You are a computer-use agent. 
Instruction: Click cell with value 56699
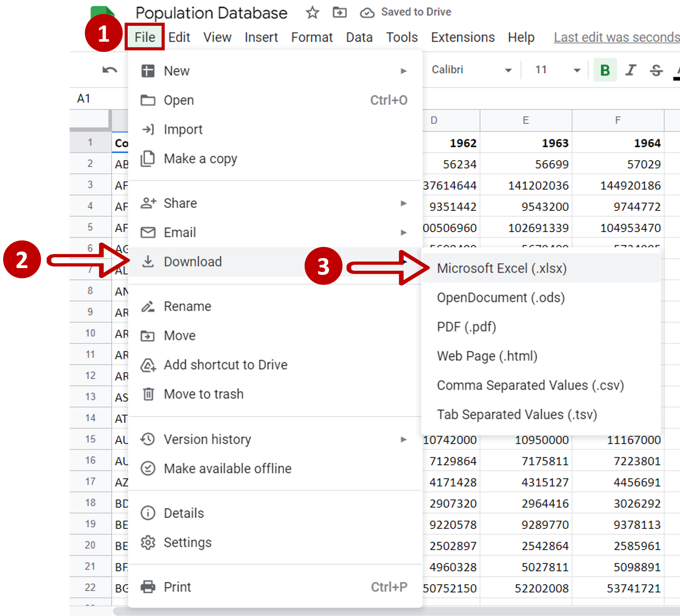click(526, 164)
